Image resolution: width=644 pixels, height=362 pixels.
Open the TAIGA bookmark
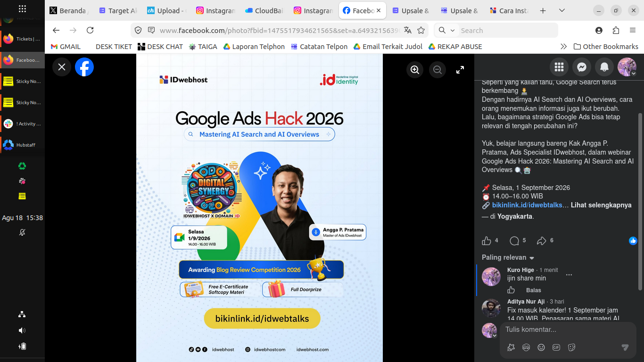(x=203, y=47)
